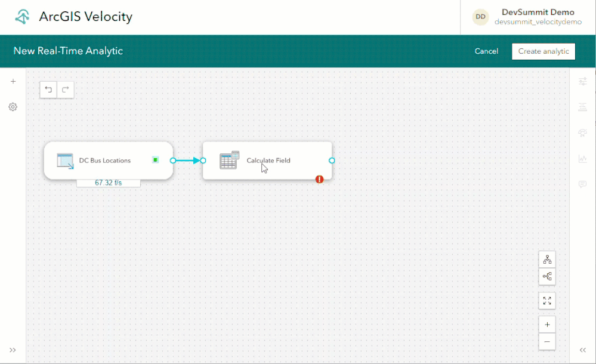Apply horizontal auto-layout to the model
Screen dimensions: 596x364
[547, 276]
